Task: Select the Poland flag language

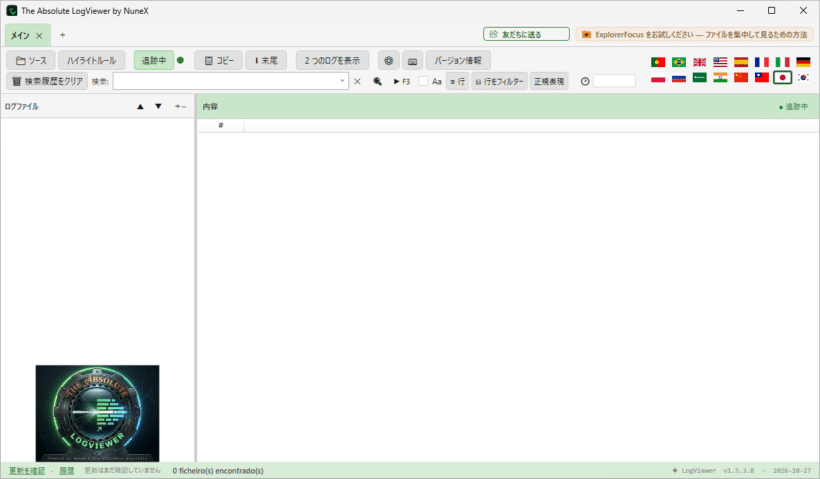Action: click(658, 78)
